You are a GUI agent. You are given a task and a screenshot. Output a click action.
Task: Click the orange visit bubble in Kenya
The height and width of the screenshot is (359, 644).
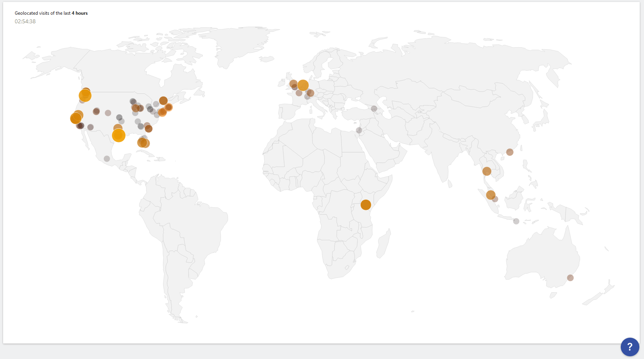tap(366, 205)
